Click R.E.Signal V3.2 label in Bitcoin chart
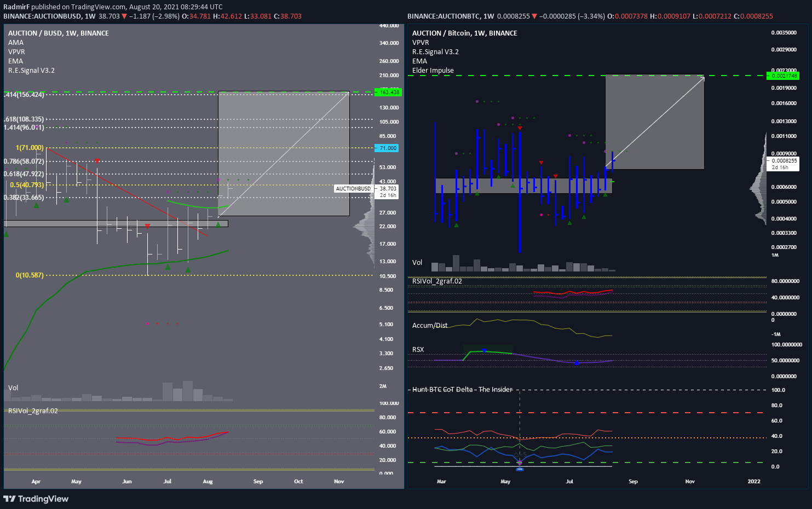This screenshot has width=812, height=509. 435,52
